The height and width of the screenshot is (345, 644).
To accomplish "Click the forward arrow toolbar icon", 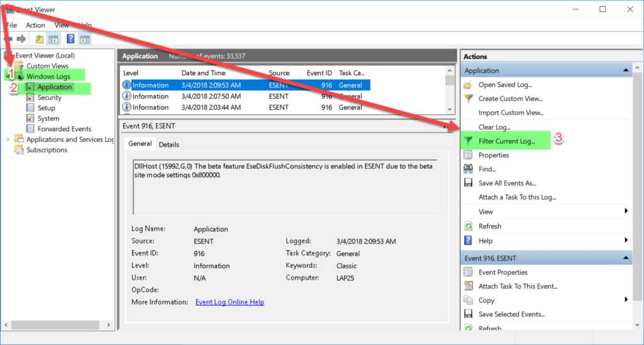I will pos(21,39).
